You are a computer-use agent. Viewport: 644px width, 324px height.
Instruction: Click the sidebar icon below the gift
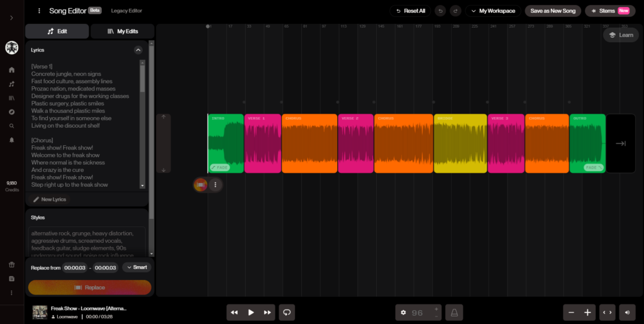(x=11, y=279)
